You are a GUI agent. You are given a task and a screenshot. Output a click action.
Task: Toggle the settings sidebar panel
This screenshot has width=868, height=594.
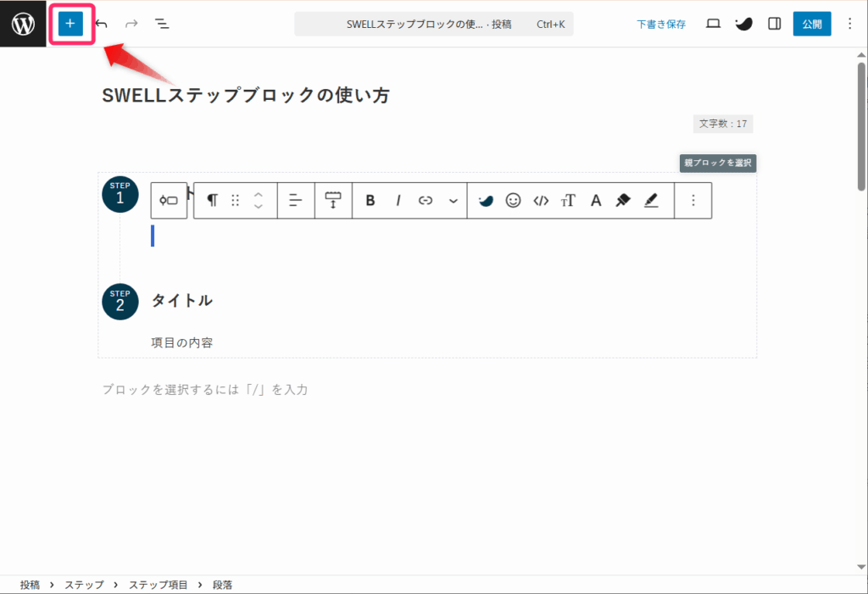click(774, 24)
